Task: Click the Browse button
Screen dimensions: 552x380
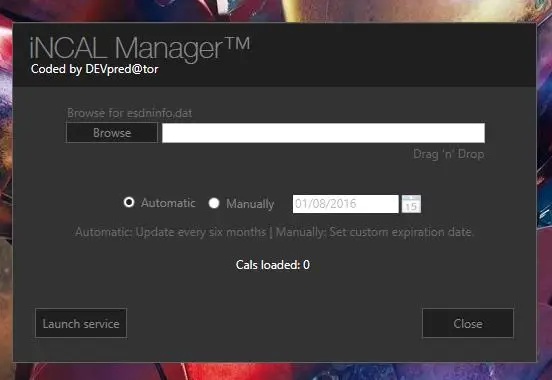Action: click(112, 133)
